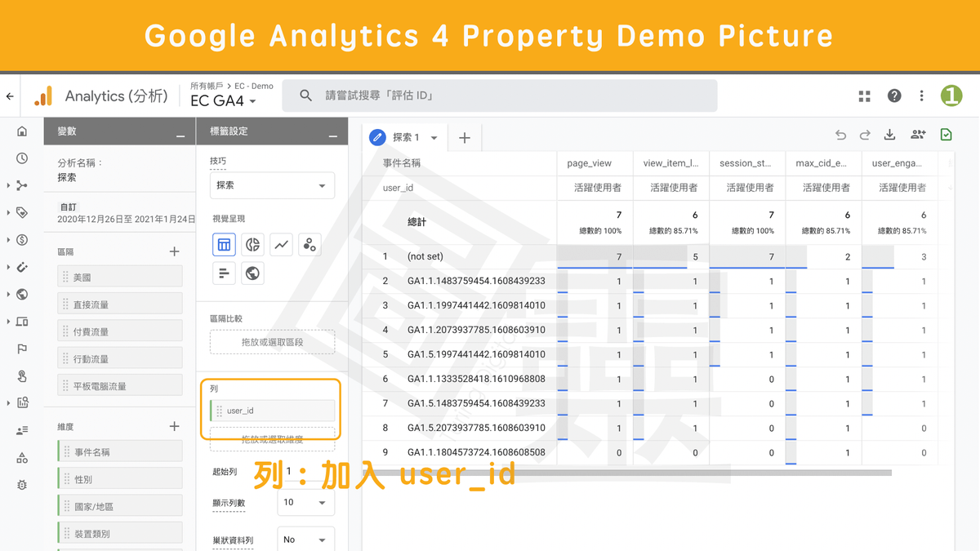Select the 付費流量 segment chip

coord(120,331)
